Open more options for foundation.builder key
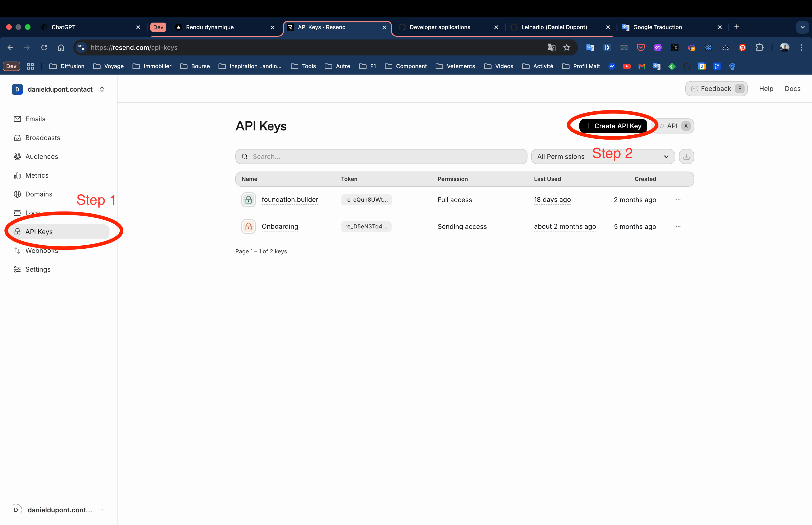 678,200
